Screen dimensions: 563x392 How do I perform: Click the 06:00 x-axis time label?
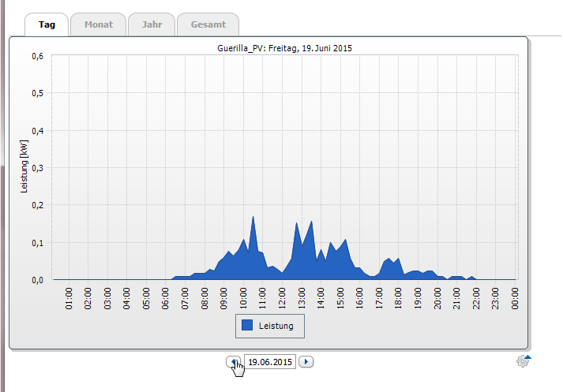(166, 298)
